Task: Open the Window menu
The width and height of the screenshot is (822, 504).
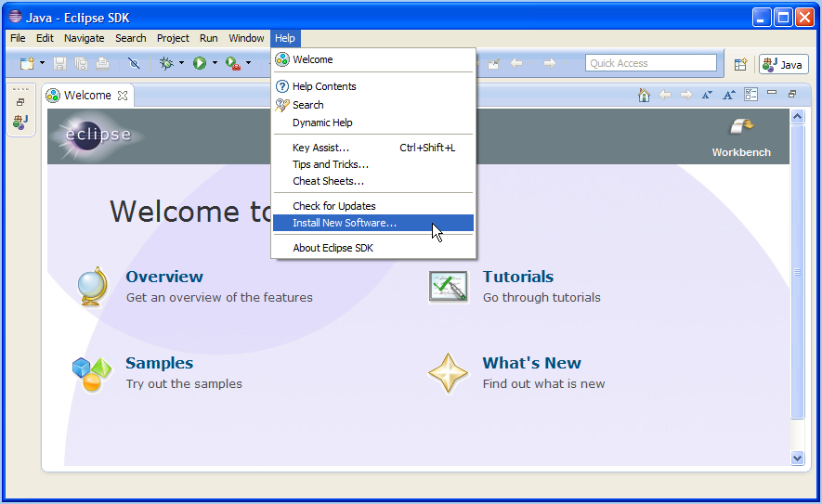Action: coord(246,38)
